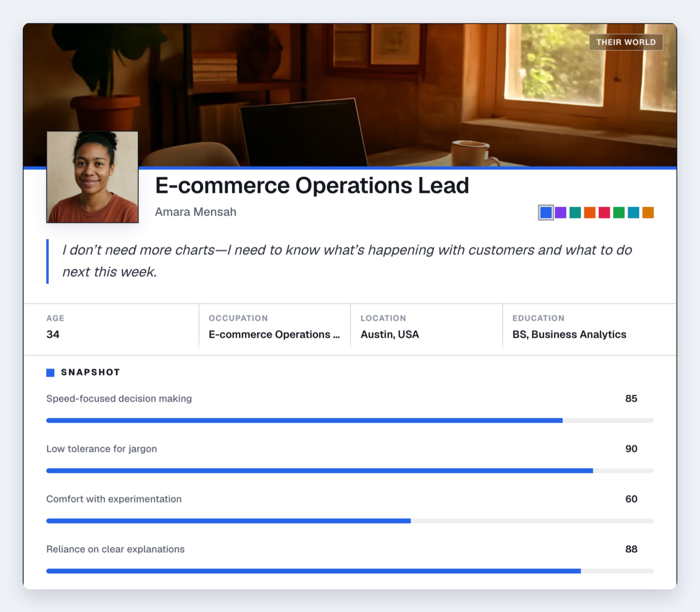
Task: Pick the pink-red color swatch
Action: pyautogui.click(x=604, y=212)
